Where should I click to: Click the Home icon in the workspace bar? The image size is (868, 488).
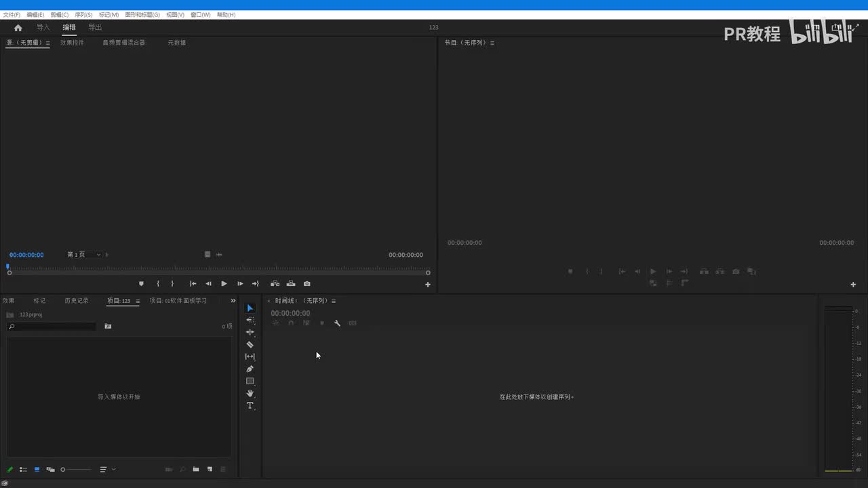tap(18, 28)
